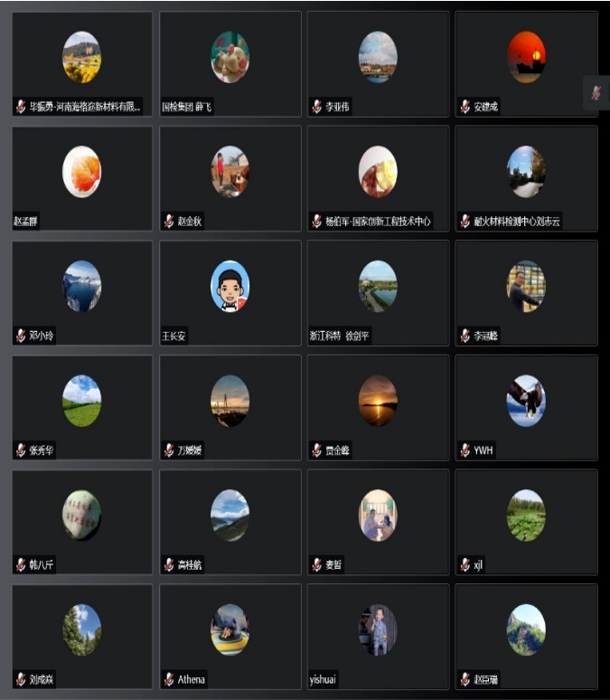Click the name label 国检集团 薛飞
This screenshot has height=700, width=610.
[x=186, y=107]
